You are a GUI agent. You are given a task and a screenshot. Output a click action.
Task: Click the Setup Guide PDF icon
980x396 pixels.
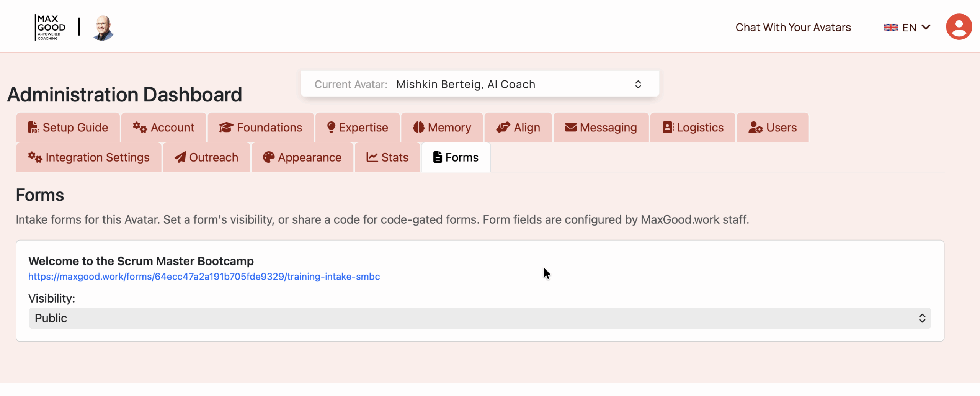(33, 127)
